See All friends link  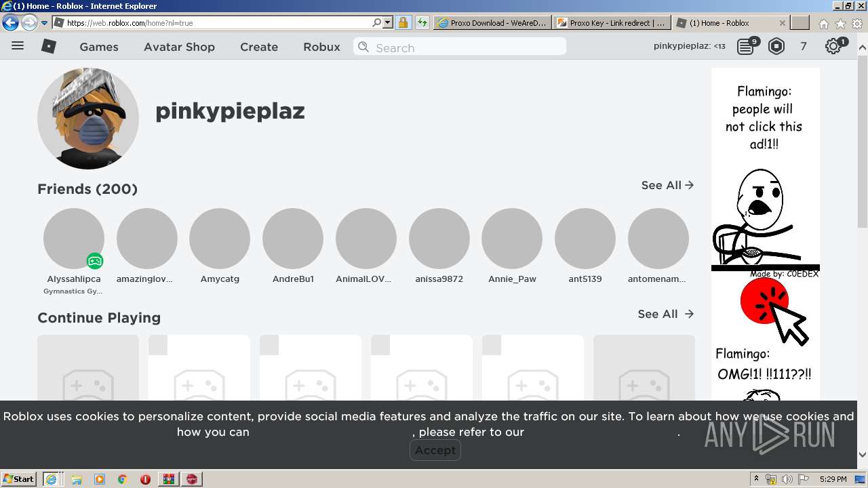point(667,185)
